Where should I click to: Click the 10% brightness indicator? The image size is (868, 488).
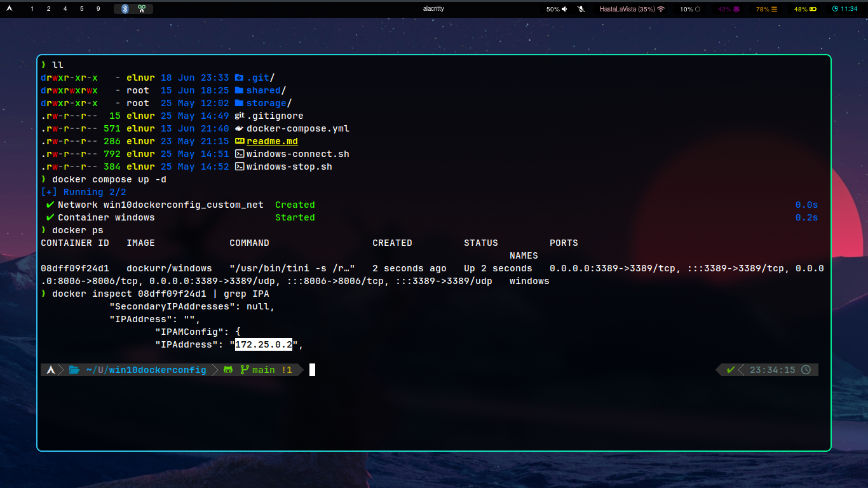pos(690,9)
